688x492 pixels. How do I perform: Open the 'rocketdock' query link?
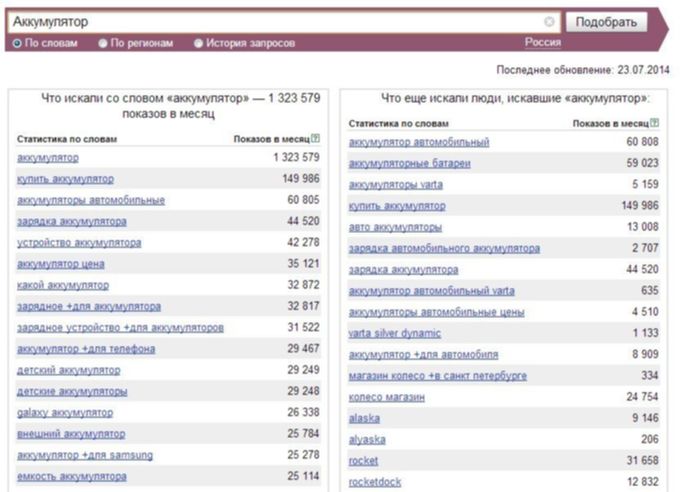(x=375, y=482)
